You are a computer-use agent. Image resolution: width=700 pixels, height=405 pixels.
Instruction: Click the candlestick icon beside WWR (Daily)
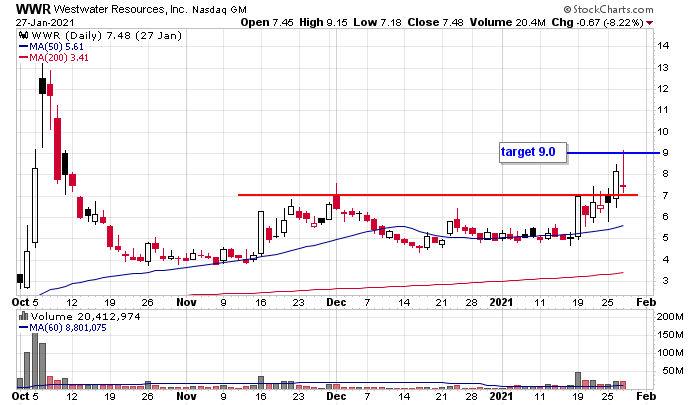24,36
